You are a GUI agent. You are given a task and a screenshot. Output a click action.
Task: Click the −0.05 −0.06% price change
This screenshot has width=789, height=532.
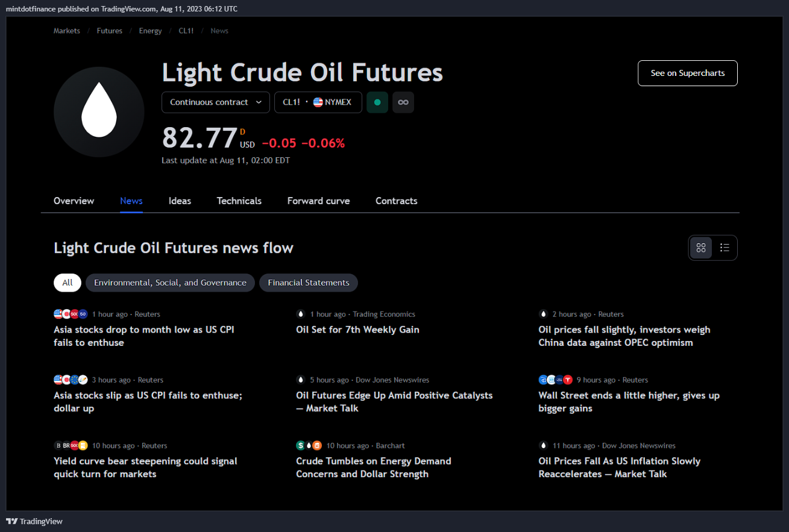click(x=303, y=143)
